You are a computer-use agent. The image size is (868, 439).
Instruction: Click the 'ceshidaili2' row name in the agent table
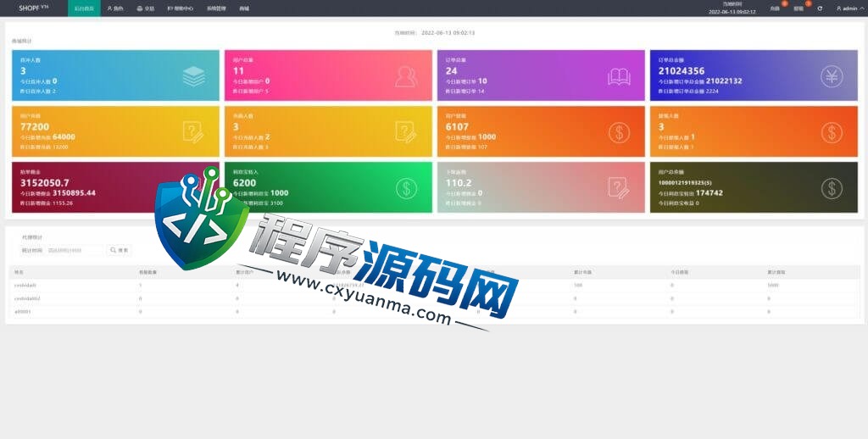(x=27, y=298)
